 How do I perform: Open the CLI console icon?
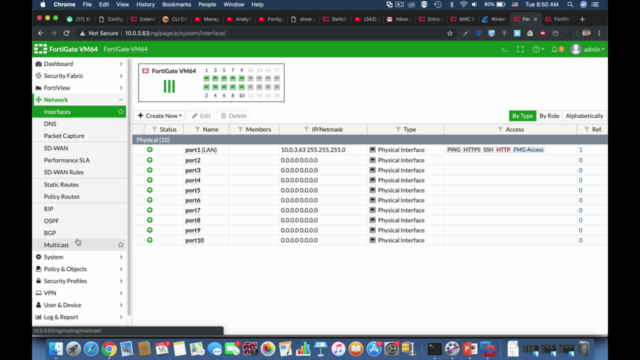504,49
